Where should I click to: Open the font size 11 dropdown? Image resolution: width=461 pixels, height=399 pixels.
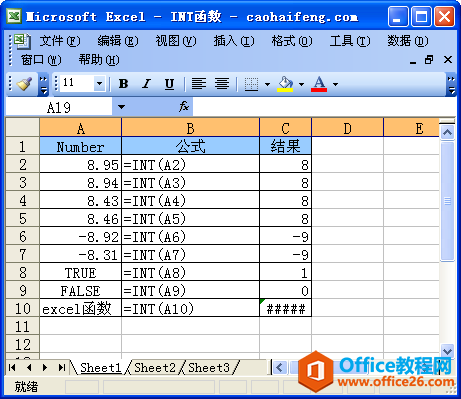coord(99,83)
